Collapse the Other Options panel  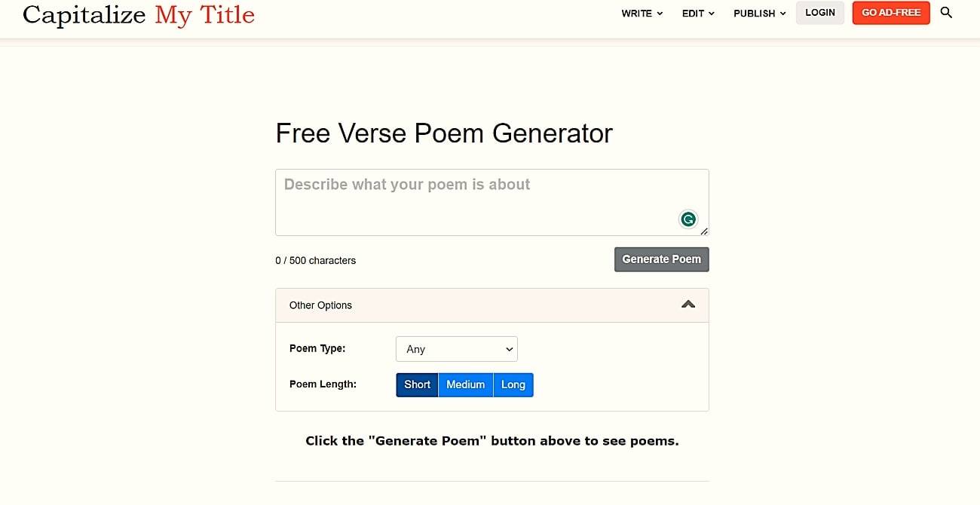[x=688, y=305]
